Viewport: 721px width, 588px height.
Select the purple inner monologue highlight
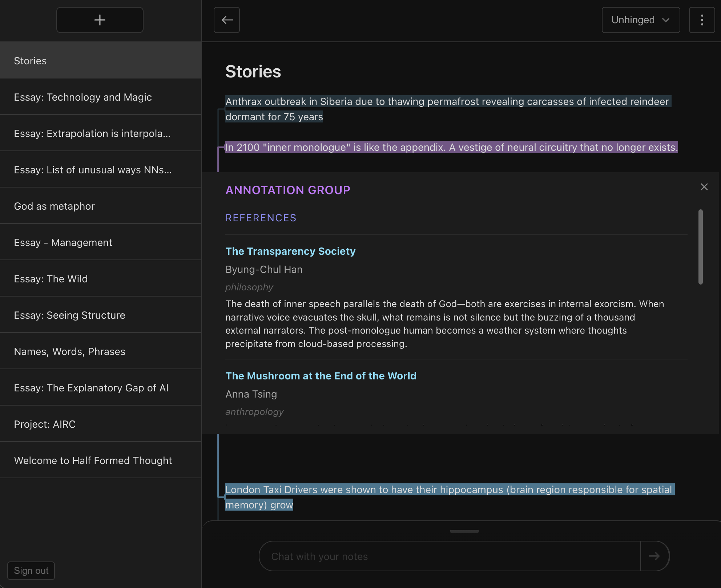(x=451, y=147)
